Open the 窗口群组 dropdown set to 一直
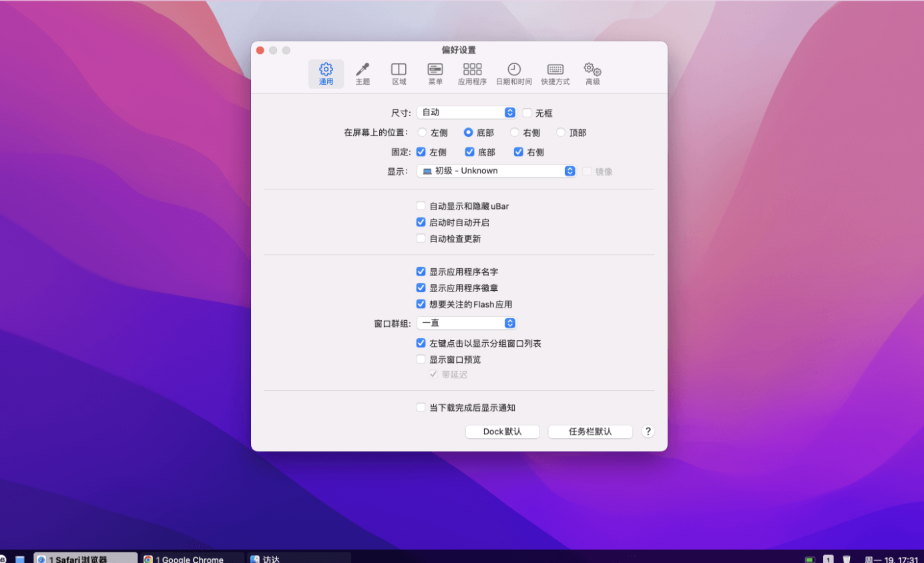This screenshot has width=924, height=563. 466,323
